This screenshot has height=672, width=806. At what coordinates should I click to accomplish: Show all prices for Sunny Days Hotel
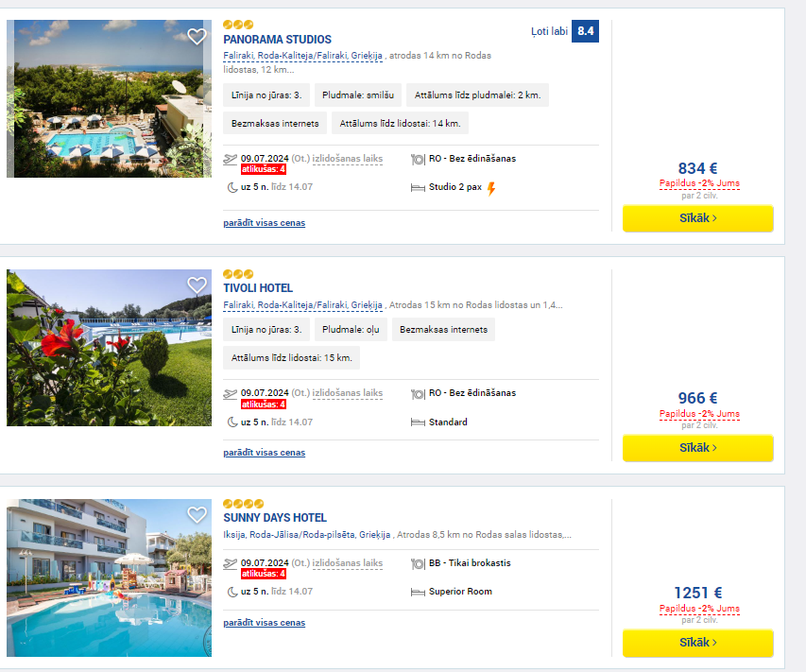pos(265,623)
